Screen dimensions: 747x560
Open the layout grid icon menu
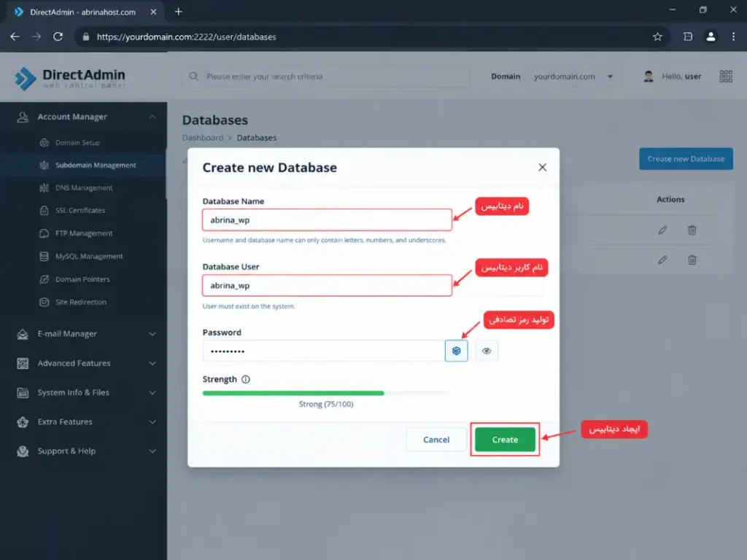pos(726,76)
